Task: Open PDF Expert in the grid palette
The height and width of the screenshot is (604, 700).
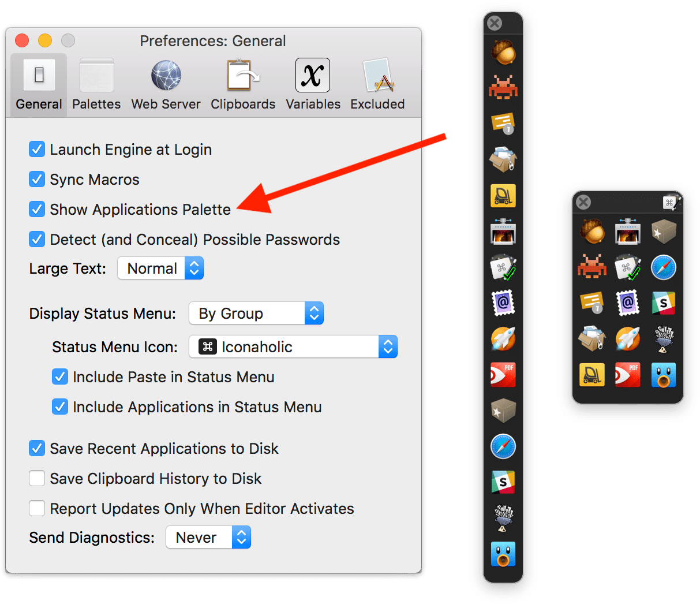Action: point(628,375)
